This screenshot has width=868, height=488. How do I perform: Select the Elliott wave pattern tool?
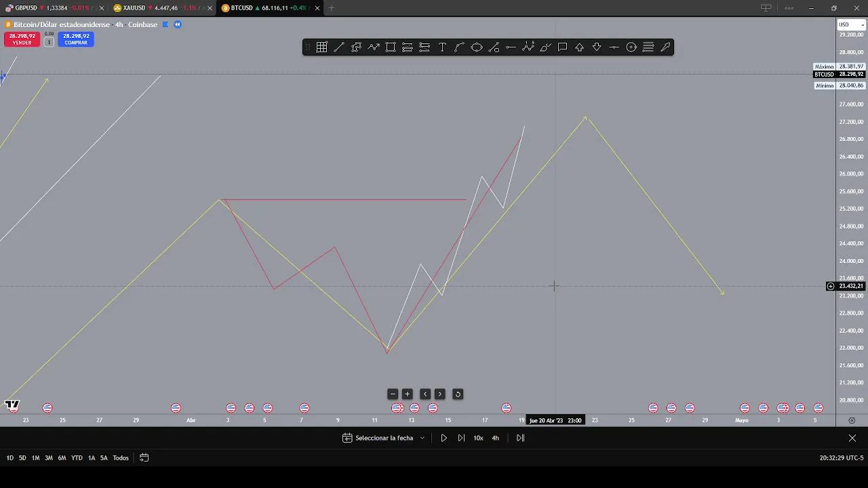click(528, 47)
